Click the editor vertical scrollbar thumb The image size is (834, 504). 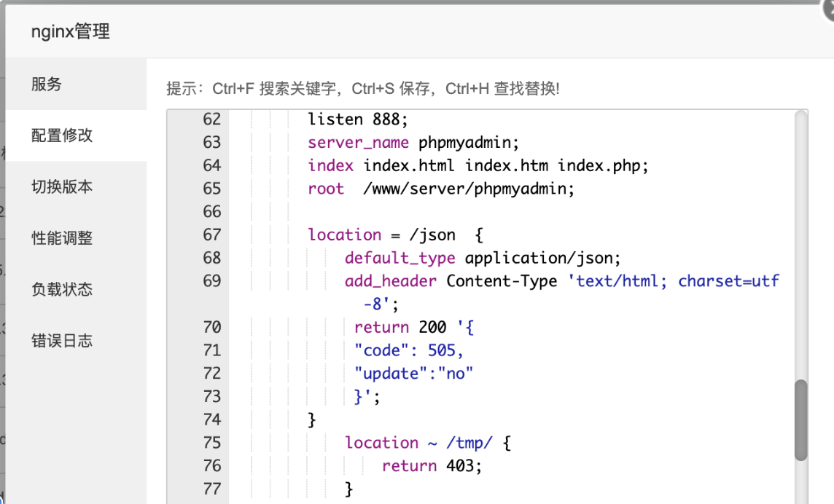tap(801, 420)
